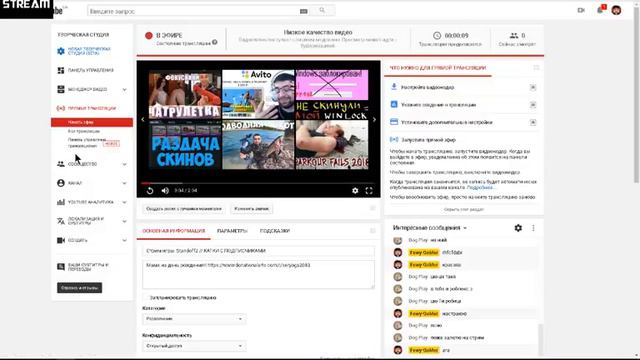
Task: Open the player settings gear
Action: (355, 191)
